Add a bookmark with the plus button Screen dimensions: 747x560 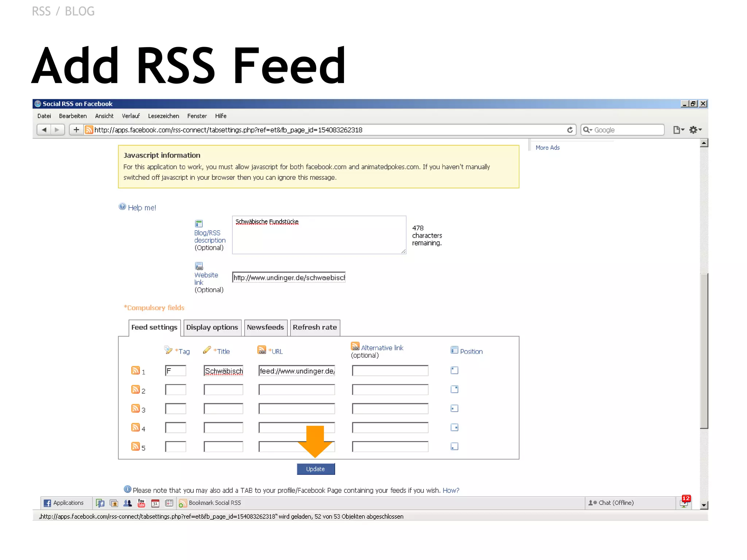pyautogui.click(x=76, y=130)
